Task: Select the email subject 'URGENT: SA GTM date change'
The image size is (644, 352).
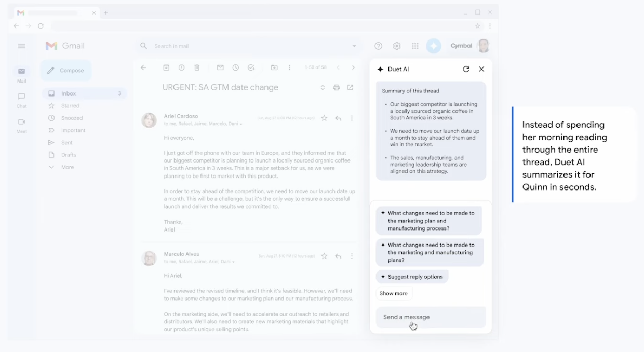Action: pyautogui.click(x=220, y=88)
